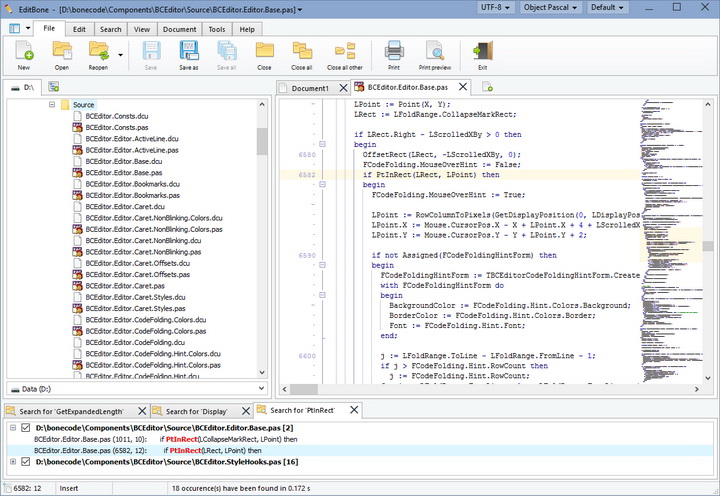Click the Save as icon
Screen dimensions: 720x496
189,52
